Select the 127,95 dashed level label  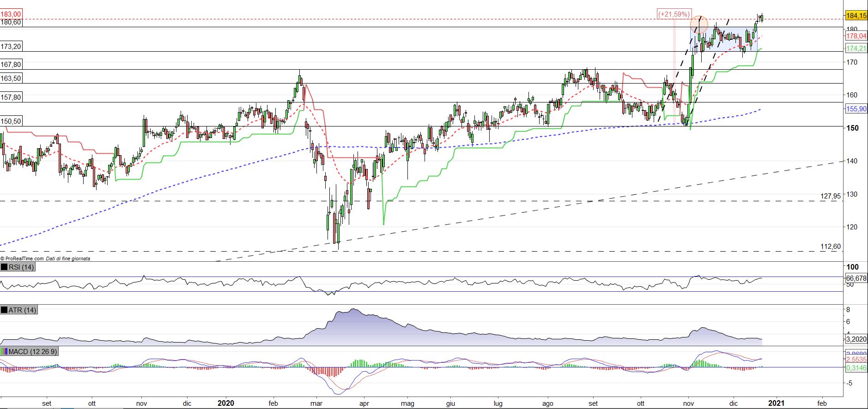coord(830,196)
